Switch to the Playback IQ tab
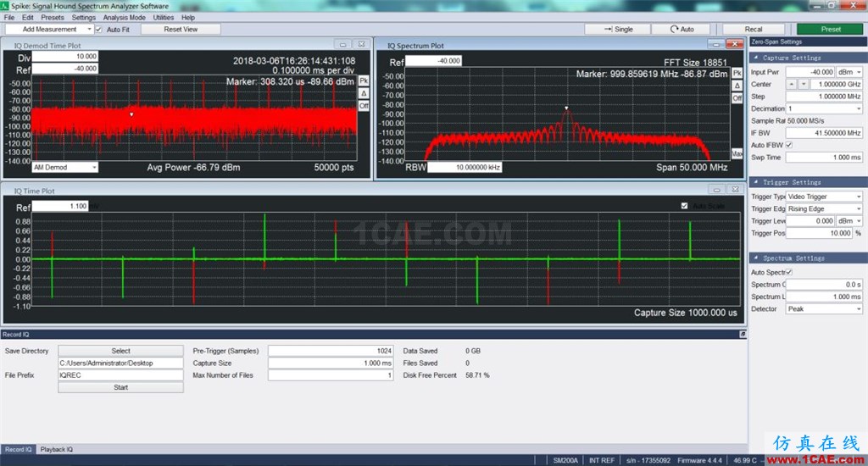 point(57,449)
